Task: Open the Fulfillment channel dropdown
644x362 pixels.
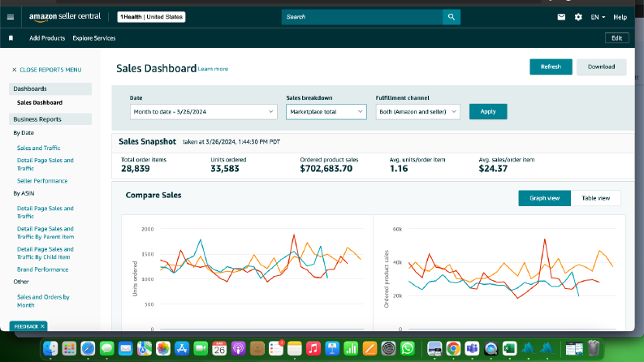Action: pyautogui.click(x=417, y=112)
